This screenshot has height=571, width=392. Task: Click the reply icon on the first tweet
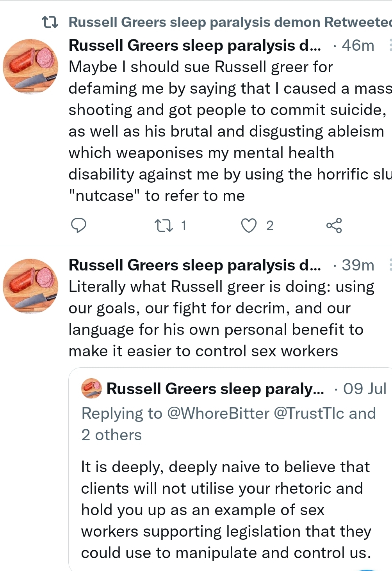click(78, 225)
